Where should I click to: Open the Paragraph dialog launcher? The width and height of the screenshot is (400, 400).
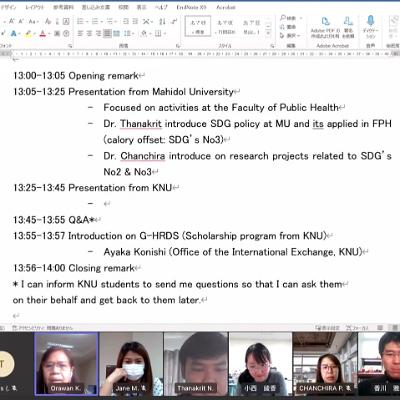[178, 45]
